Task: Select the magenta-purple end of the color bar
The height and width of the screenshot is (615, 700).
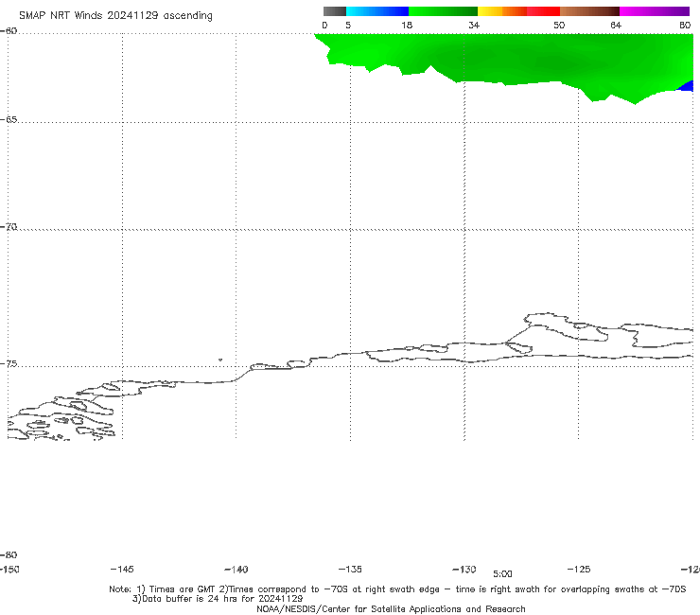Action: [x=655, y=11]
